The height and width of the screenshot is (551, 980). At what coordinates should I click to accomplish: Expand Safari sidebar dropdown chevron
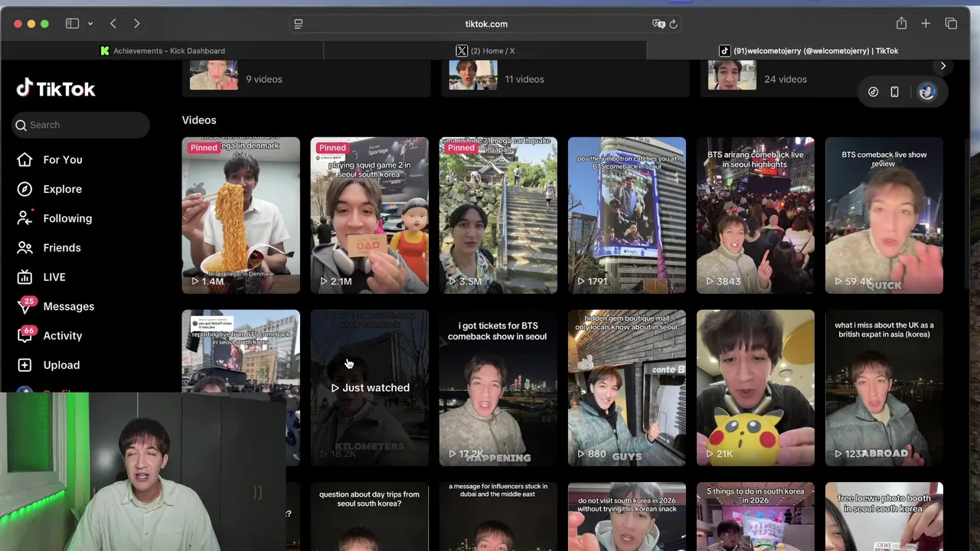pos(90,24)
